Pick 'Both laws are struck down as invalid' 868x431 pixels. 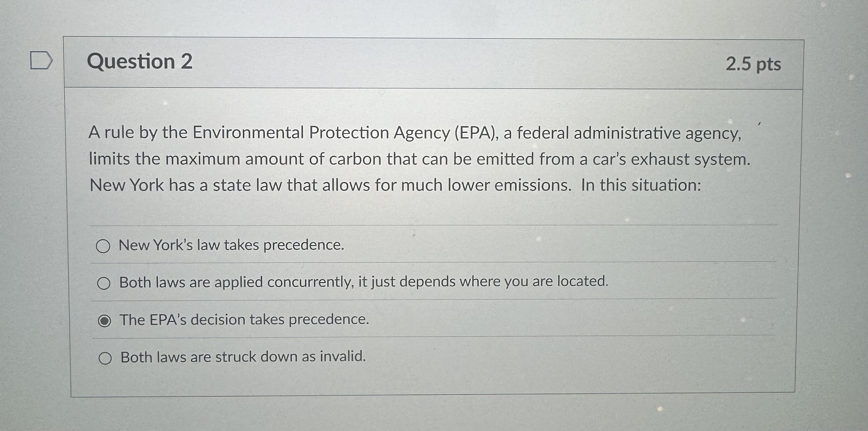click(x=104, y=357)
